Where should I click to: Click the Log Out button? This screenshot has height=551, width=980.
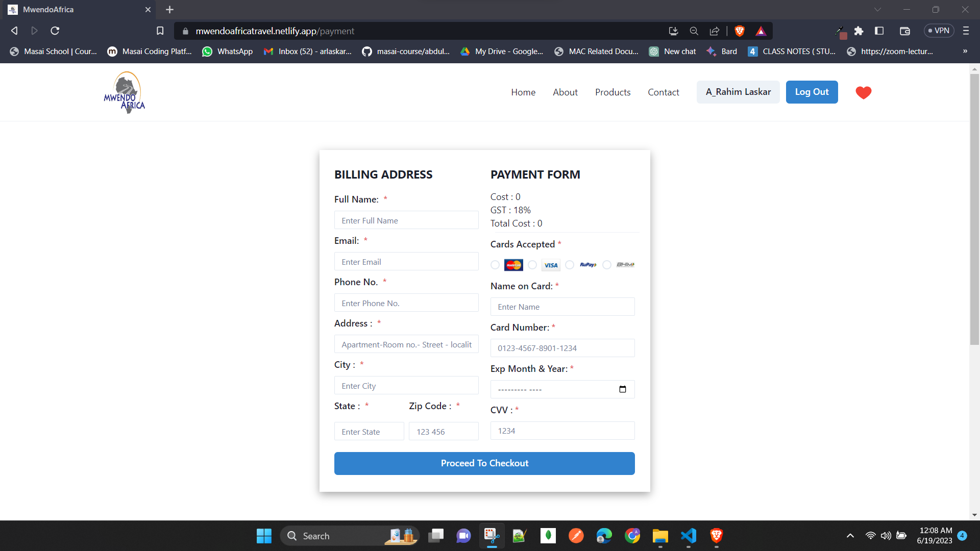tap(812, 92)
